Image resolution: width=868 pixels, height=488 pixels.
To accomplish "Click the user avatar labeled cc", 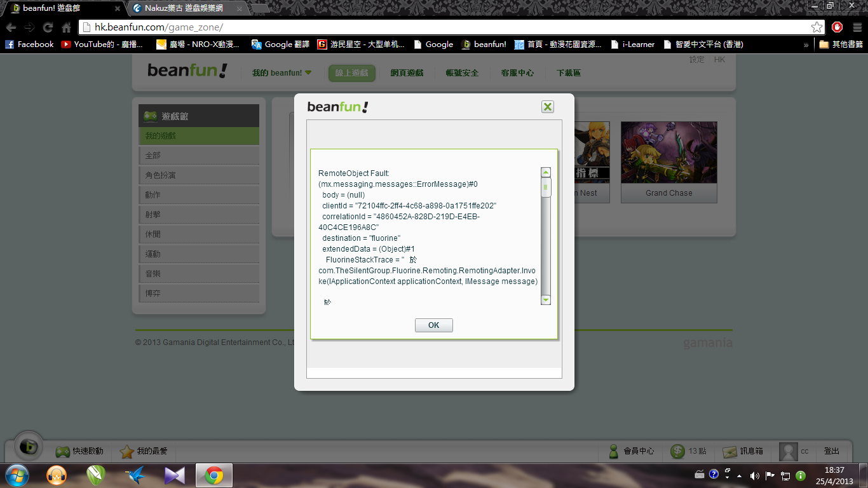I will pos(789,451).
